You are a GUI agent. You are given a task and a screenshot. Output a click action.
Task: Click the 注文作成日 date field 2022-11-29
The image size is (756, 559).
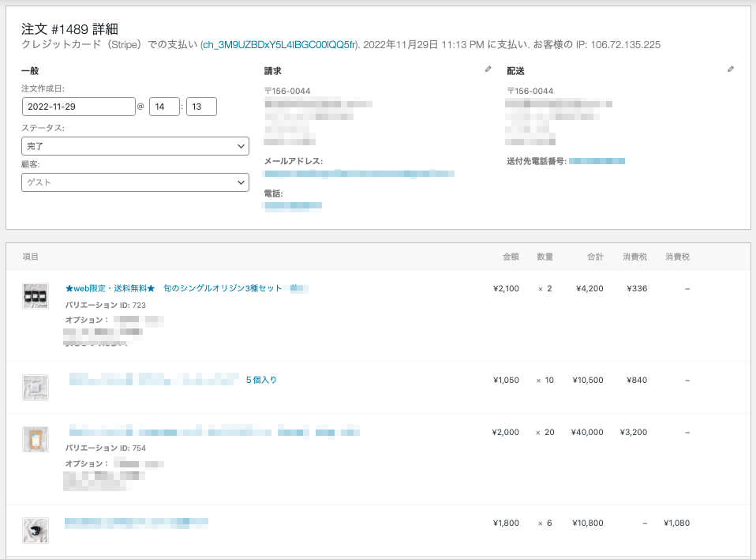[78, 107]
